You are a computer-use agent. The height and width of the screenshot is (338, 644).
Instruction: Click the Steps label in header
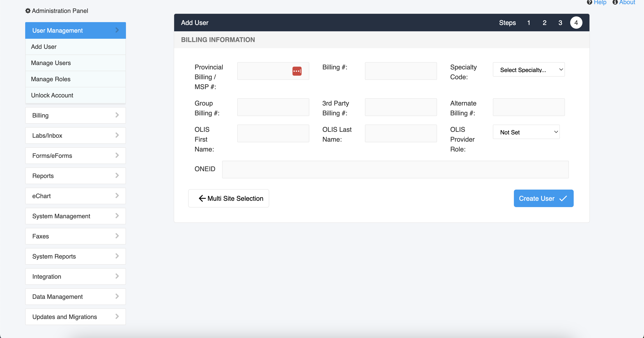coord(507,23)
